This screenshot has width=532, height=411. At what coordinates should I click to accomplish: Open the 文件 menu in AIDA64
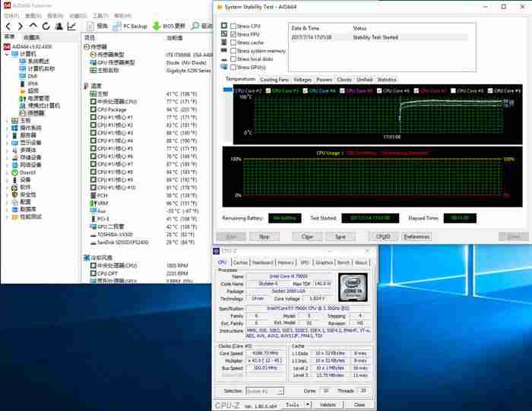click(x=11, y=16)
